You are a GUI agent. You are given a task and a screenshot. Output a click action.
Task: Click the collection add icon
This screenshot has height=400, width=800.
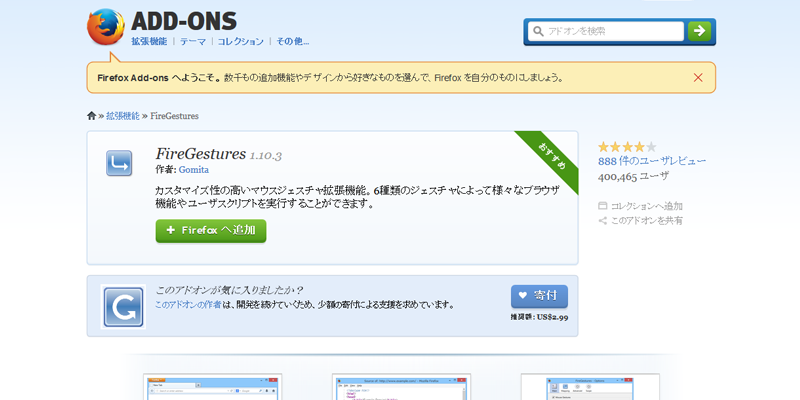click(603, 206)
